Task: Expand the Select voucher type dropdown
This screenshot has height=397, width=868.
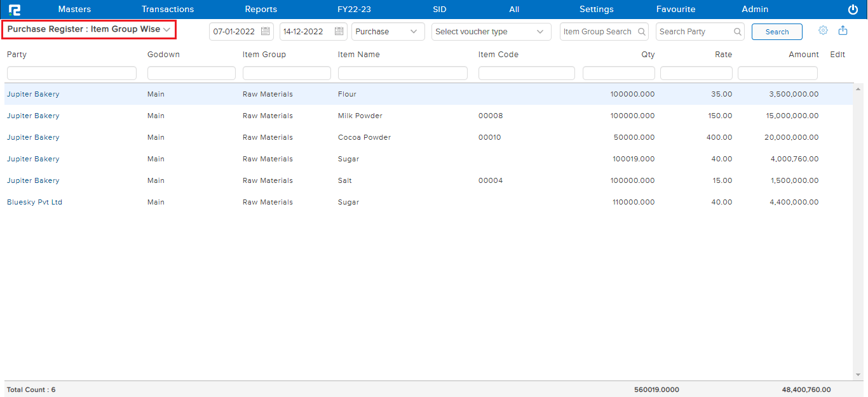Action: coord(491,32)
